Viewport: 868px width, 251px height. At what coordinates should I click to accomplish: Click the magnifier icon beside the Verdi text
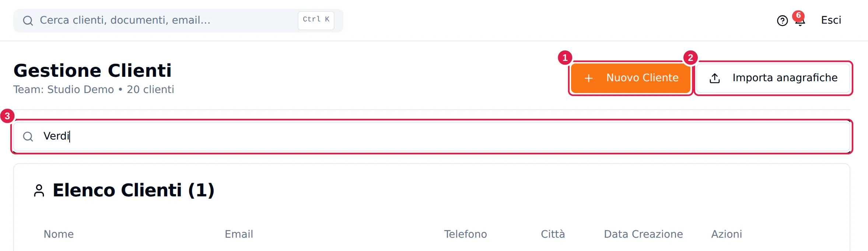point(28,137)
